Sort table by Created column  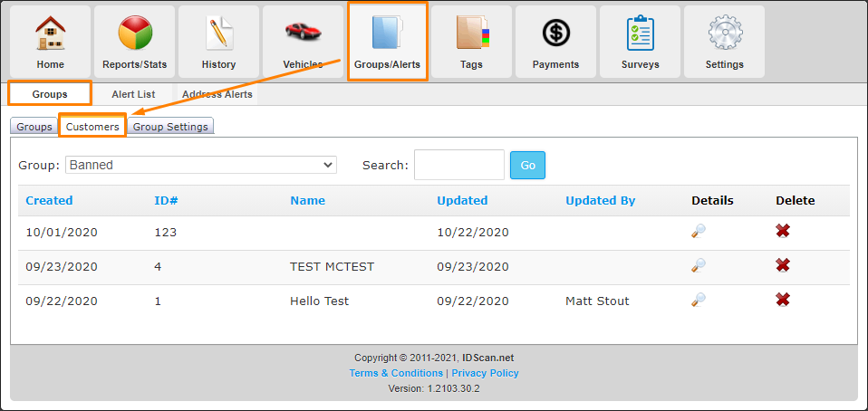[49, 200]
